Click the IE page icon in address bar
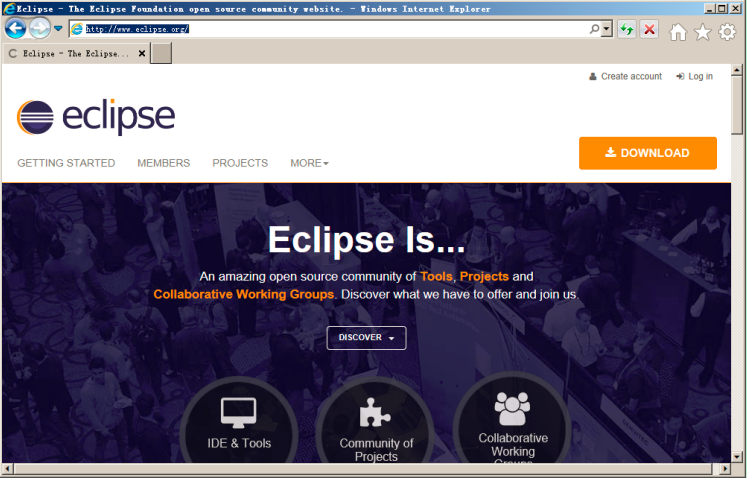The image size is (747, 478). pyautogui.click(x=76, y=29)
